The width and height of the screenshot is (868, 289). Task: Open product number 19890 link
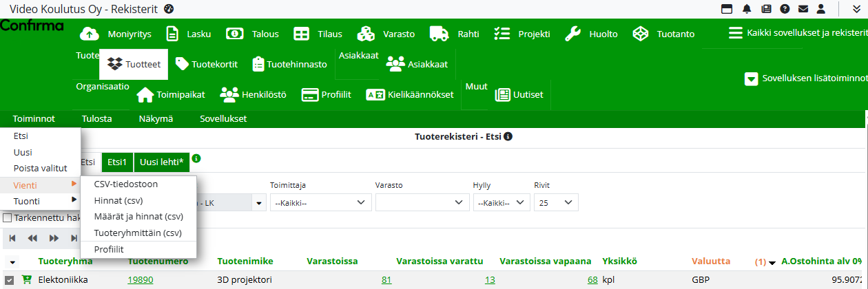(x=140, y=280)
